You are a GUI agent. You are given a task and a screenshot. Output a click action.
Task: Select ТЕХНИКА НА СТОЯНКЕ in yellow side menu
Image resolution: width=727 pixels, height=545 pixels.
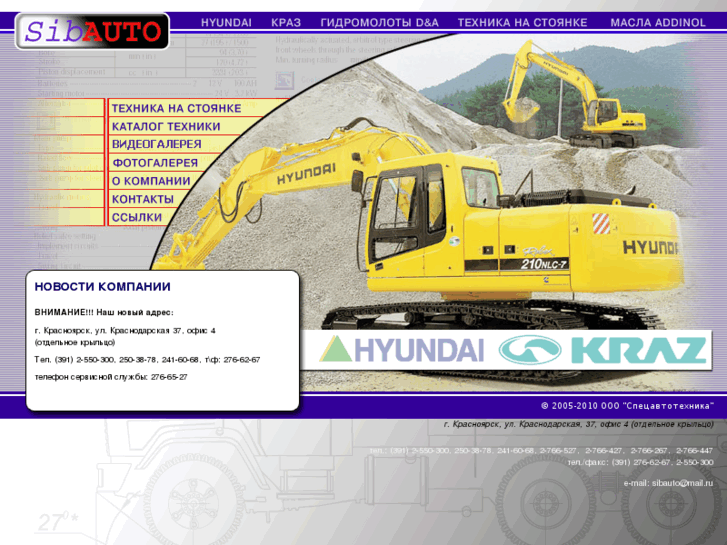tap(177, 109)
